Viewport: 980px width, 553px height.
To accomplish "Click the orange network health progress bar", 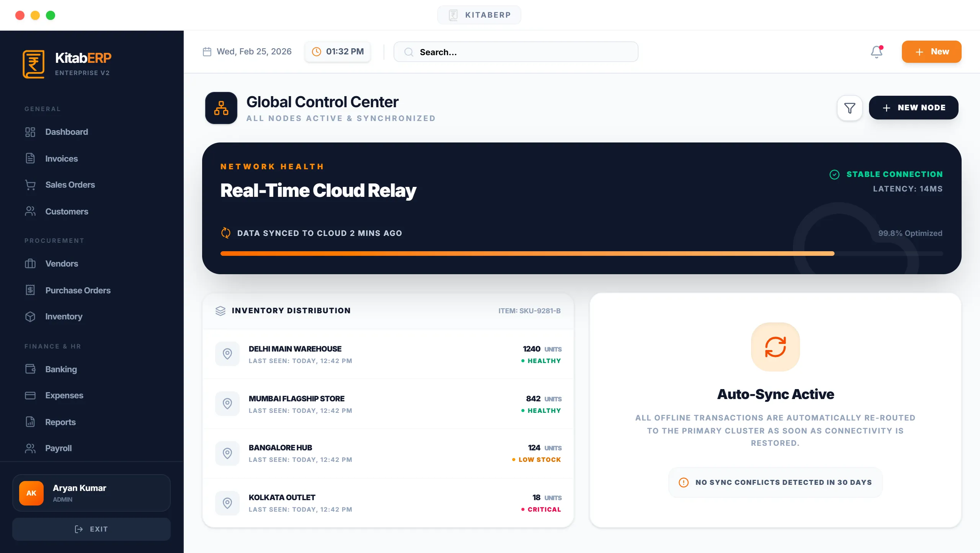I will tap(527, 254).
